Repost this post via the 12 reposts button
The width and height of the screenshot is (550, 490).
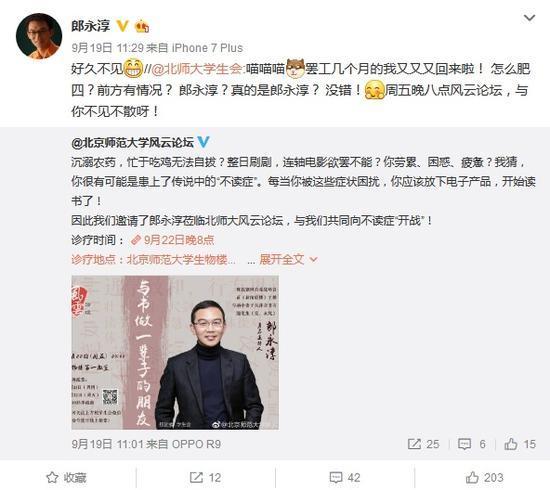(205, 477)
